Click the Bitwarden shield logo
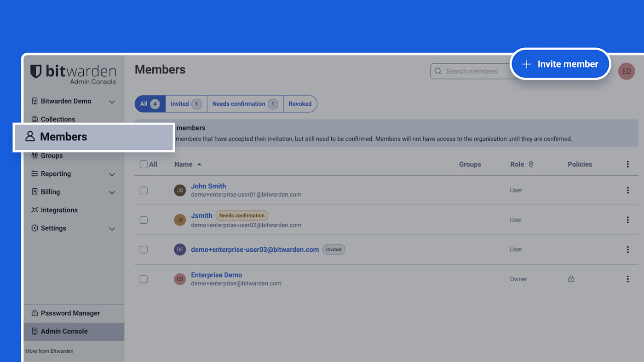Screen dimensions: 644x362 [x=35, y=71]
